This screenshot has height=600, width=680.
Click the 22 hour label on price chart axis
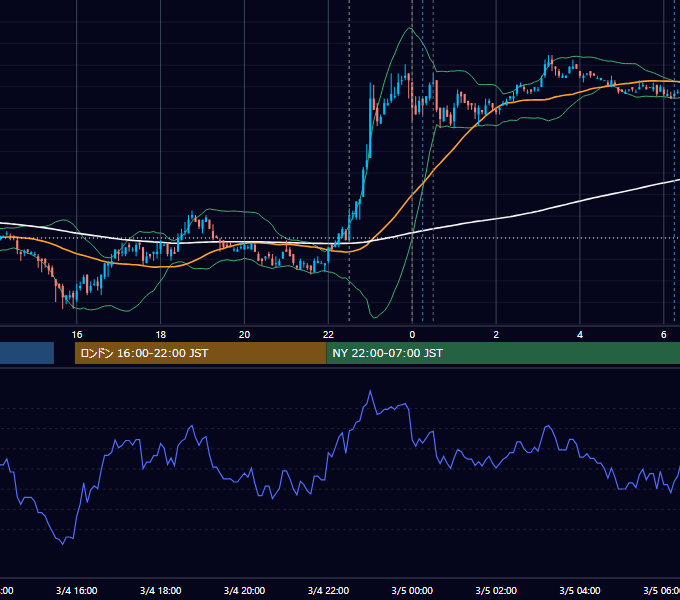pyautogui.click(x=328, y=334)
